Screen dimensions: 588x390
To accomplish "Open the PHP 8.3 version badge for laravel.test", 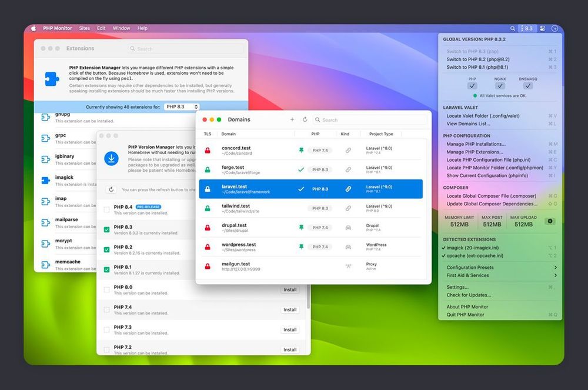I will point(320,189).
